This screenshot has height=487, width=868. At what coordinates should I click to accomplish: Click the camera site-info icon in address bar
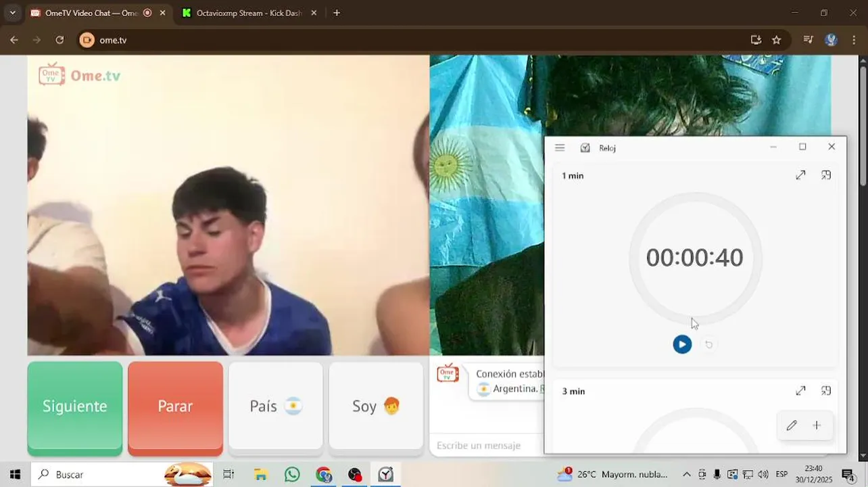pos(87,40)
